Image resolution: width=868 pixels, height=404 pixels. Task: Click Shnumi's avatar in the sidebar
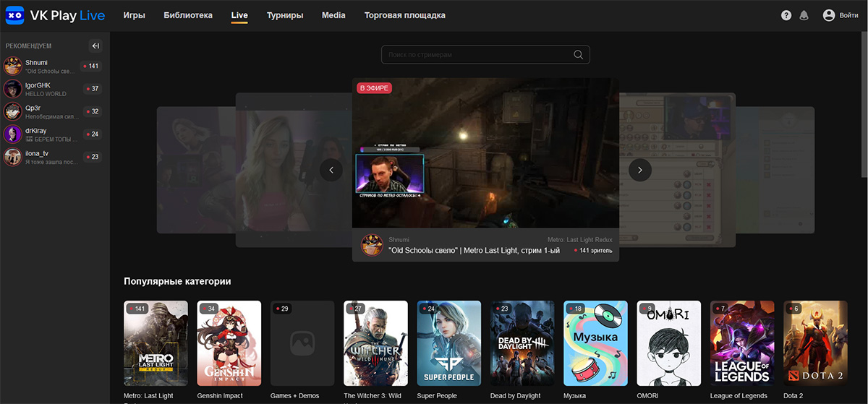[12, 66]
